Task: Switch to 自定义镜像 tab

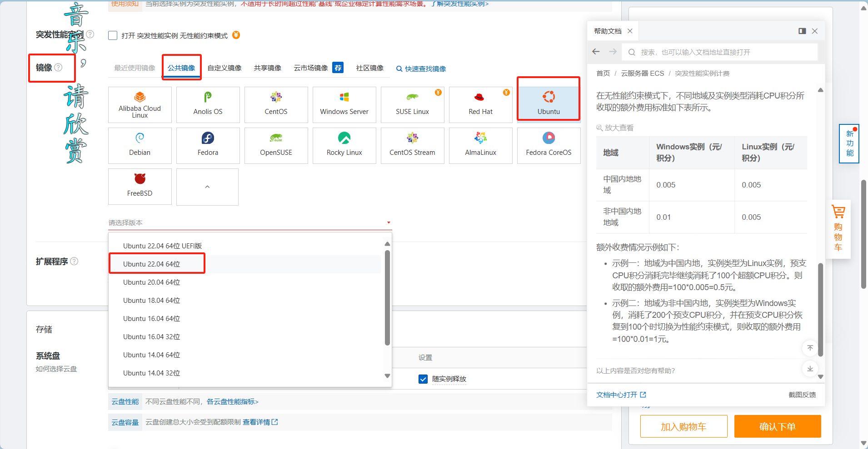Action: [x=224, y=68]
